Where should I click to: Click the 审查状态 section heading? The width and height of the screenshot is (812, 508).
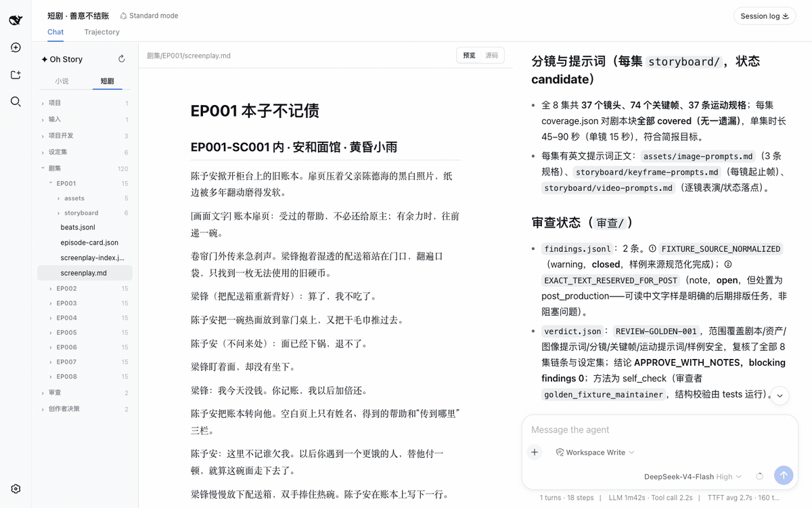click(x=583, y=222)
